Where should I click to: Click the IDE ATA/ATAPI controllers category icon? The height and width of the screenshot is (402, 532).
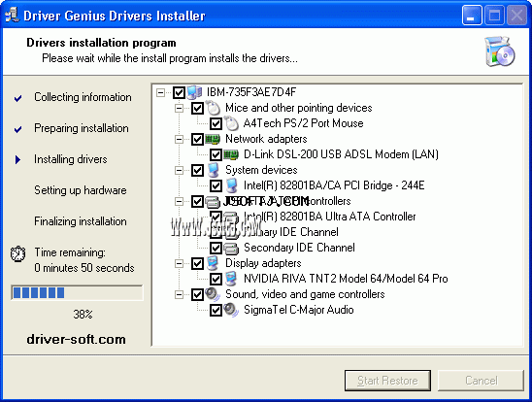coord(213,202)
